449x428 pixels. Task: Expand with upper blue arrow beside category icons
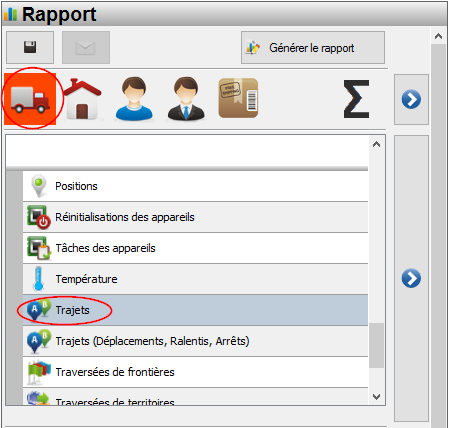coord(411,99)
